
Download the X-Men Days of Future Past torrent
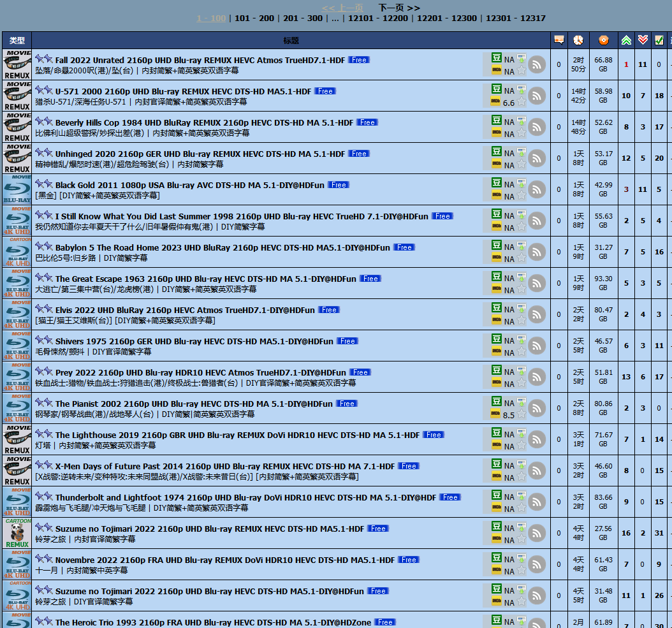pyautogui.click(x=521, y=465)
